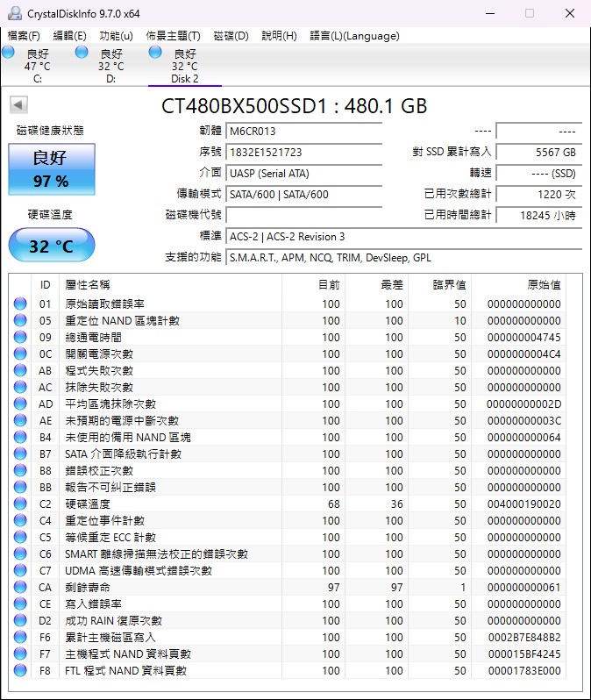Select the D: drive health status circle
This screenshot has height=700, width=591.
pos(82,53)
